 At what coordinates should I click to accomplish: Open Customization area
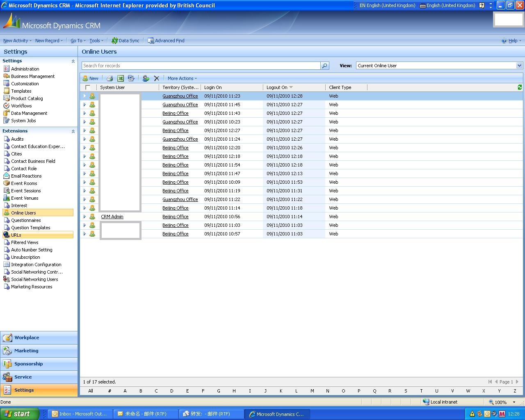click(x=25, y=84)
